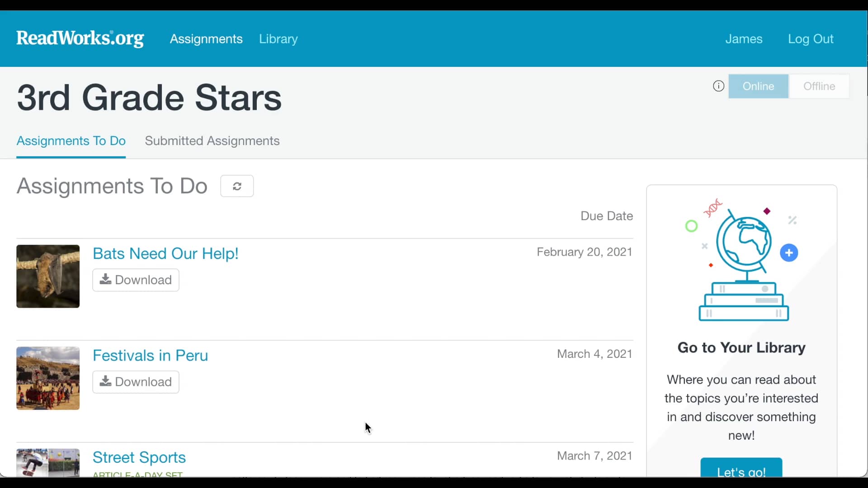The width and height of the screenshot is (868, 488).
Task: Open the Library section
Action: pos(278,39)
